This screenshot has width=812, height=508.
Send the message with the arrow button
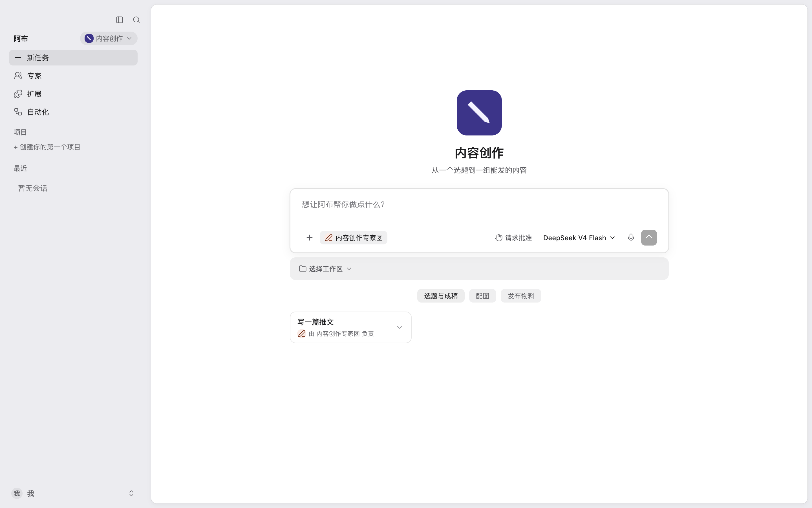(649, 238)
